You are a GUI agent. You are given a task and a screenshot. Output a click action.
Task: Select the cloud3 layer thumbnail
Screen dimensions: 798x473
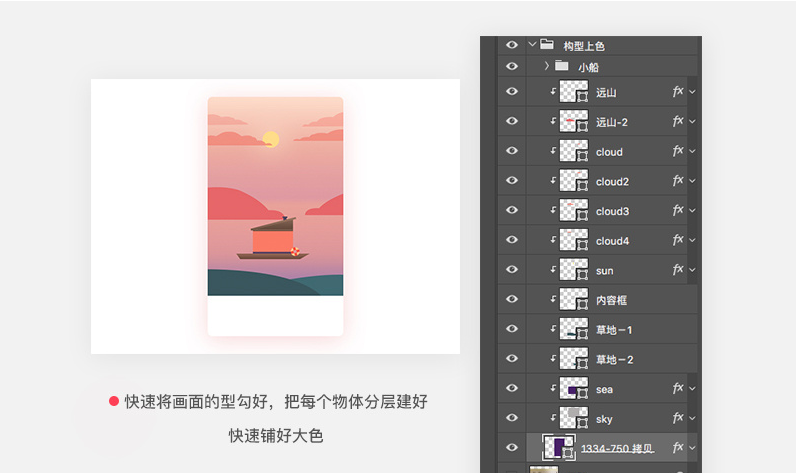tap(574, 210)
